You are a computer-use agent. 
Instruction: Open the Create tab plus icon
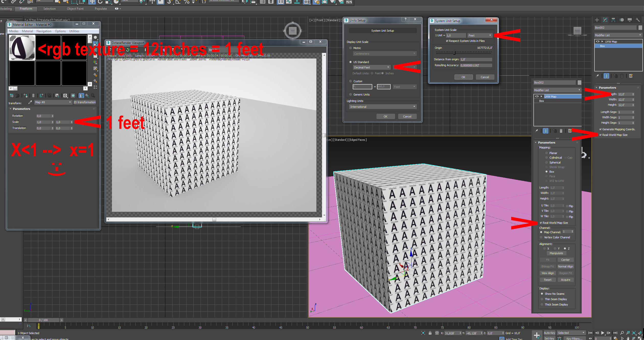pyautogui.click(x=597, y=20)
